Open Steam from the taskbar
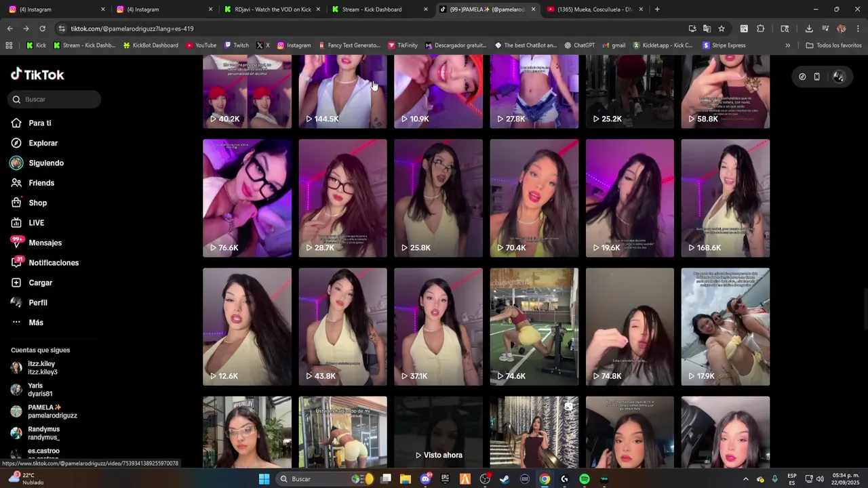The width and height of the screenshot is (868, 488). click(505, 479)
